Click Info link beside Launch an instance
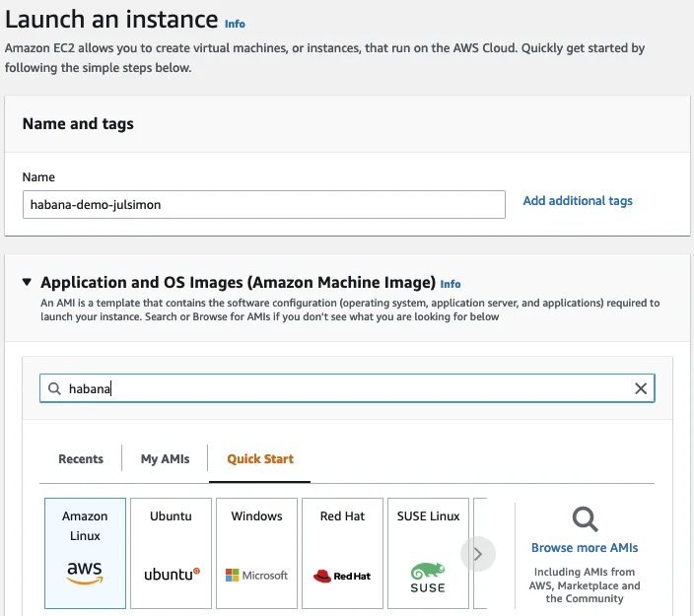Screen dimensions: 694x616 [x=235, y=24]
